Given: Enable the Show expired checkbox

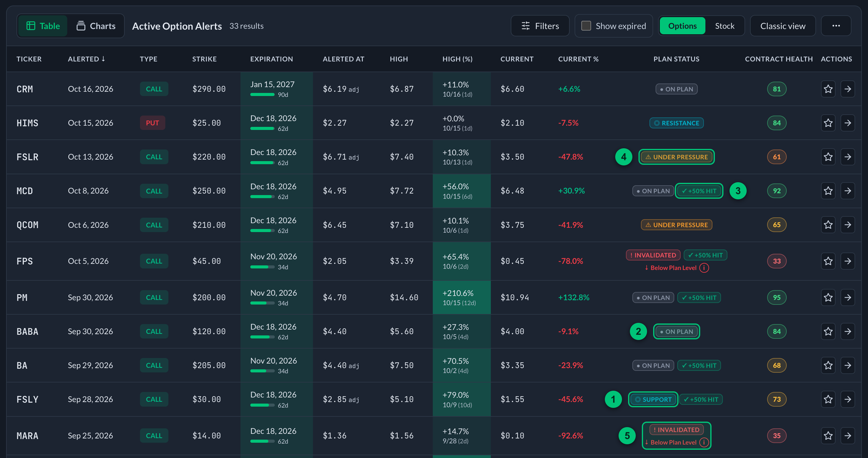Looking at the screenshot, I should 586,26.
